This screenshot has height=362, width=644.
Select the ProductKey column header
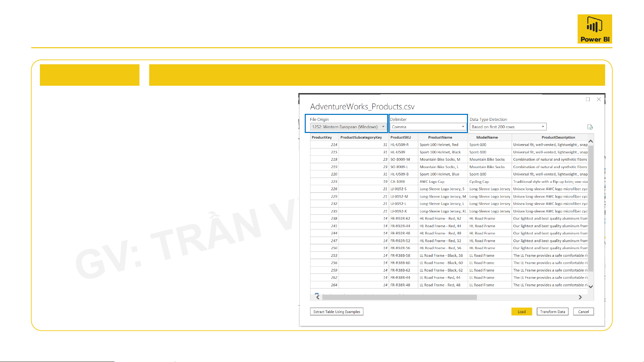[x=322, y=137]
